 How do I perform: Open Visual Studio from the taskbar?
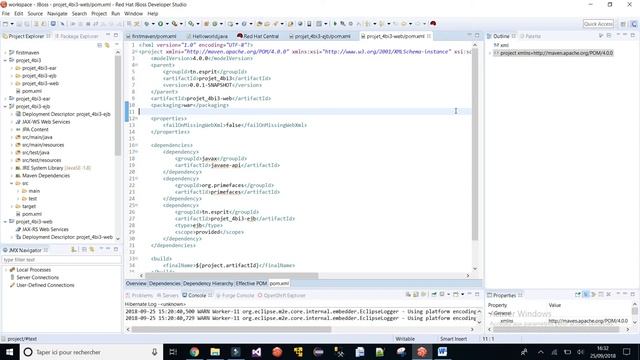256,352
